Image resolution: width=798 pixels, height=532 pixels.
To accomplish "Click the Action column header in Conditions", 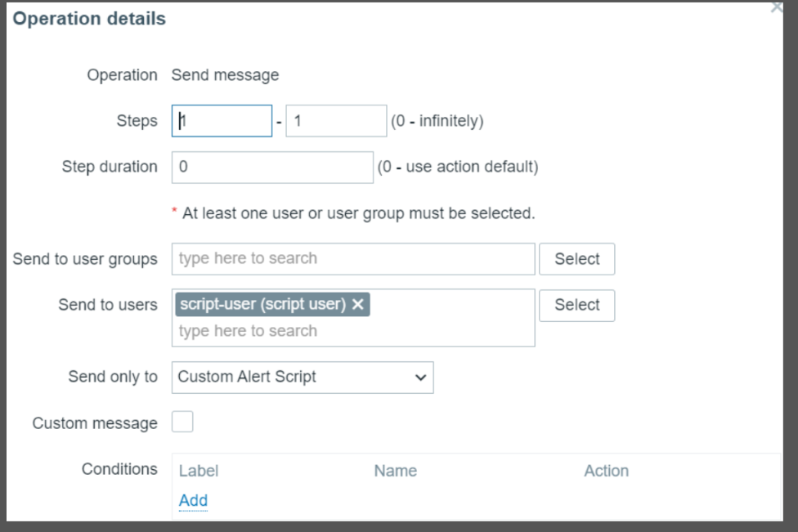I will coord(606,471).
